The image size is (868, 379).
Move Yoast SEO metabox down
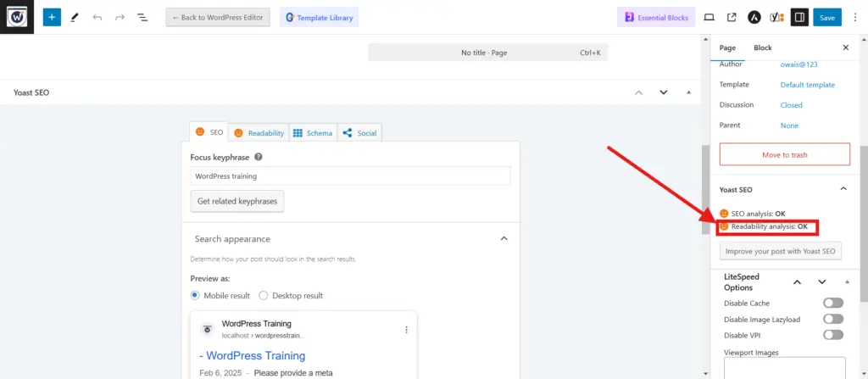(x=663, y=92)
